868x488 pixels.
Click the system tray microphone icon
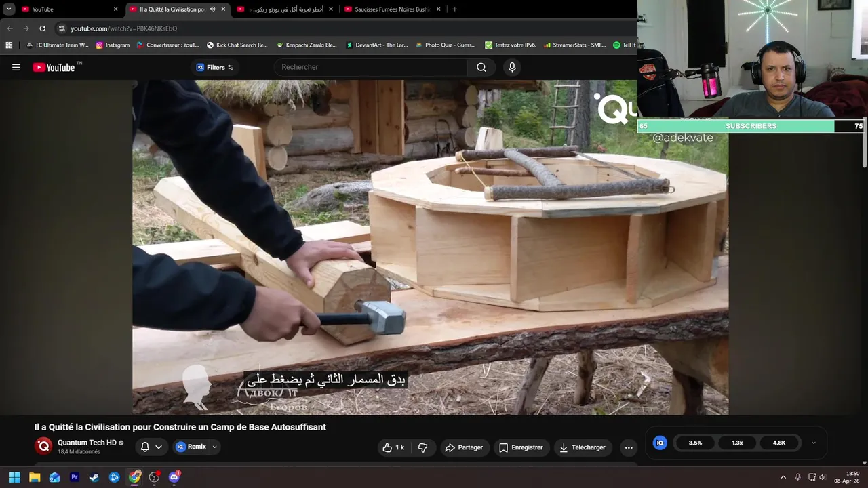[x=797, y=477]
